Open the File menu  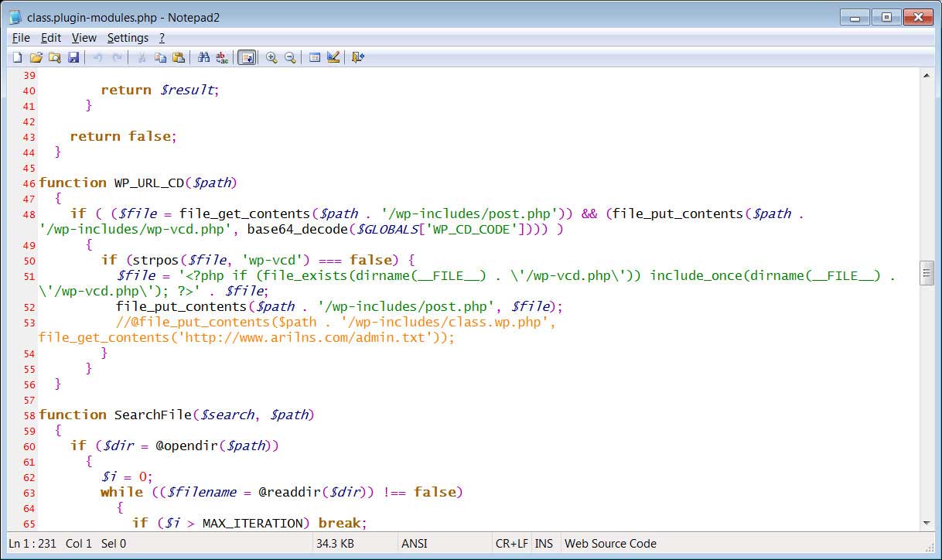pyautogui.click(x=21, y=37)
